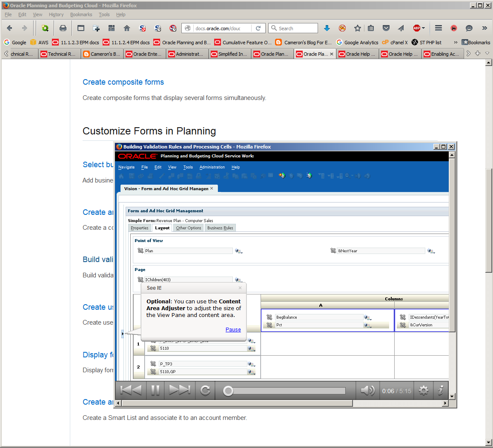Click the video progress slider handle

click(228, 391)
